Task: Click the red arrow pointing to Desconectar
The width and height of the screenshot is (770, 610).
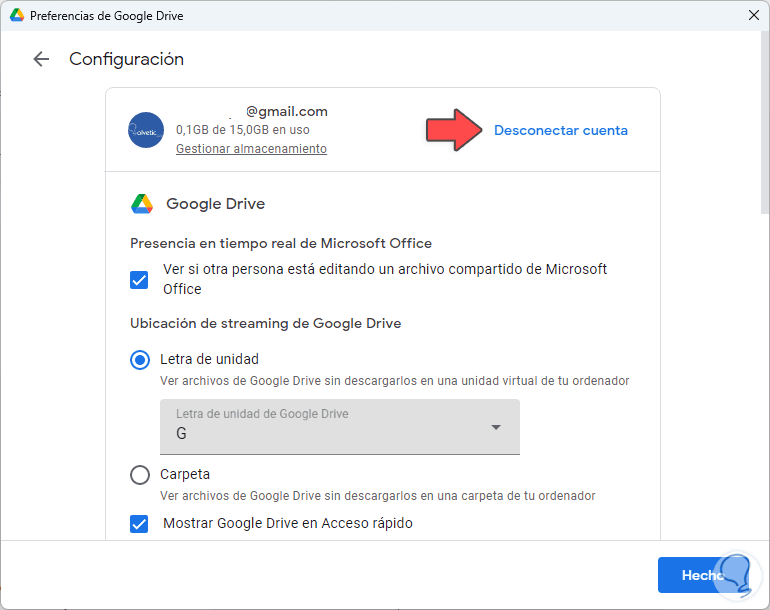Action: pyautogui.click(x=452, y=130)
